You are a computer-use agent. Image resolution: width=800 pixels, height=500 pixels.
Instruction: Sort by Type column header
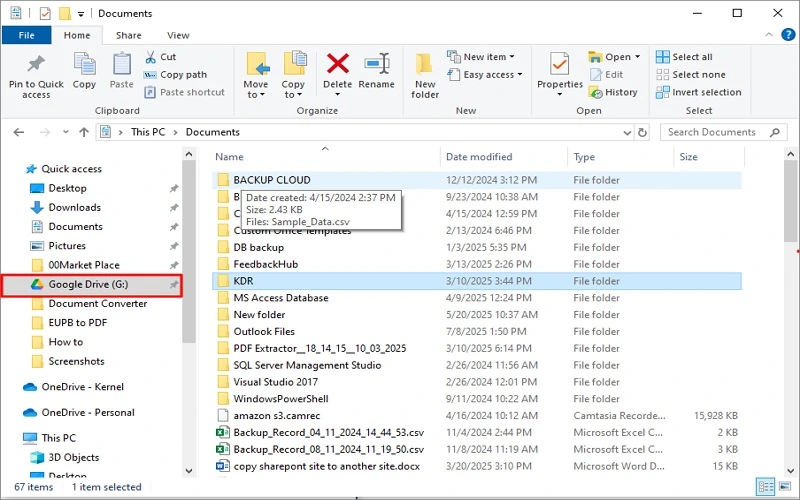[620, 157]
